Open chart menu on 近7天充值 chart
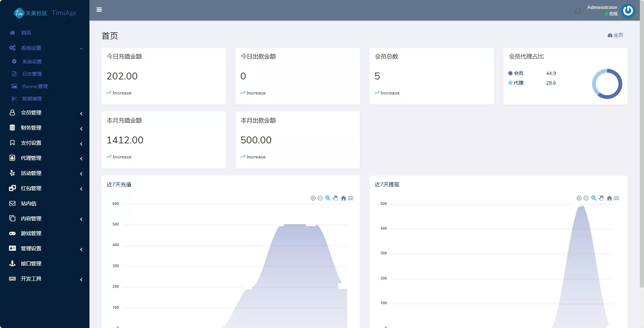 tap(351, 198)
